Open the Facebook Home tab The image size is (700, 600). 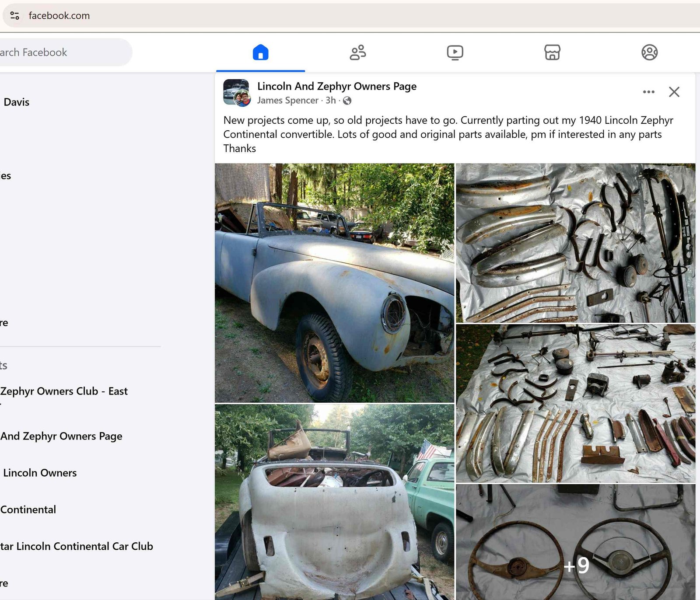click(260, 52)
